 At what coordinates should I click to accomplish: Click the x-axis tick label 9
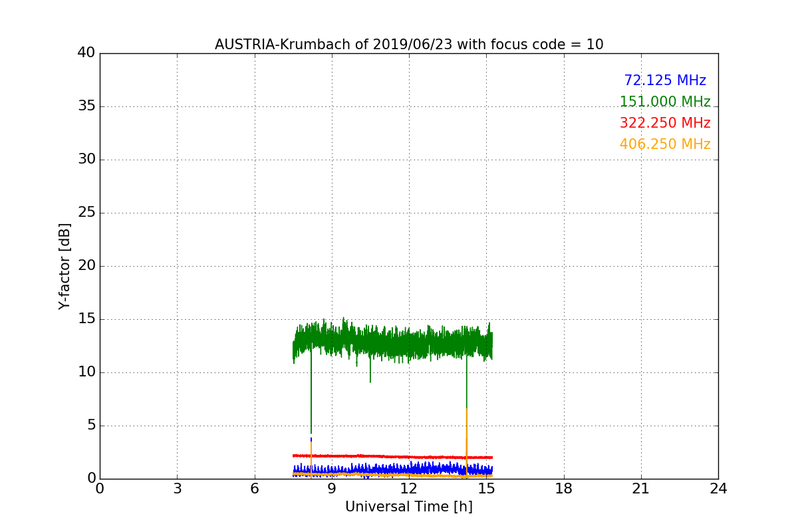pos(332,489)
